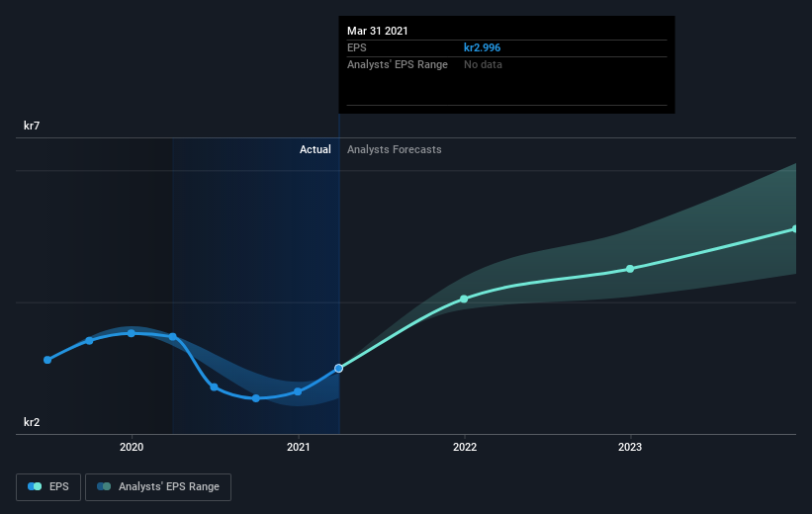Click the Analysts Forecasts section label
This screenshot has height=514, width=812.
395,149
